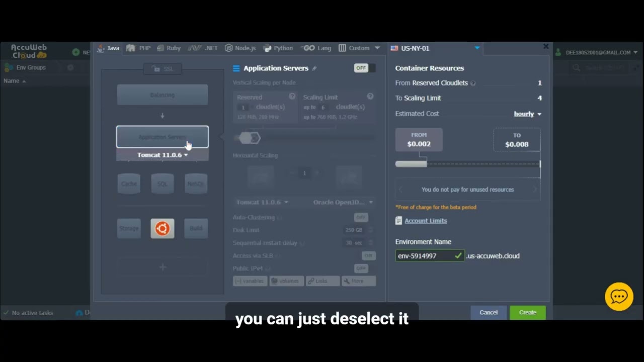Click the Disk Limit 250 GB field
This screenshot has width=644, height=362.
[354, 230]
